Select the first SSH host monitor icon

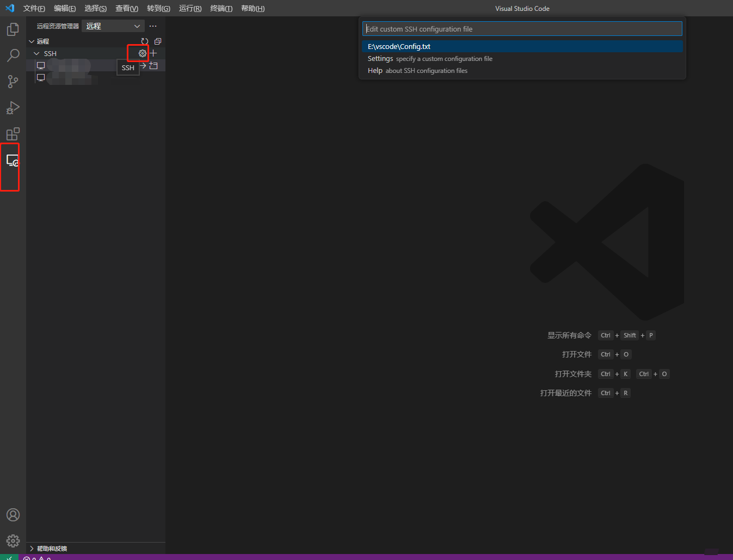coord(41,66)
